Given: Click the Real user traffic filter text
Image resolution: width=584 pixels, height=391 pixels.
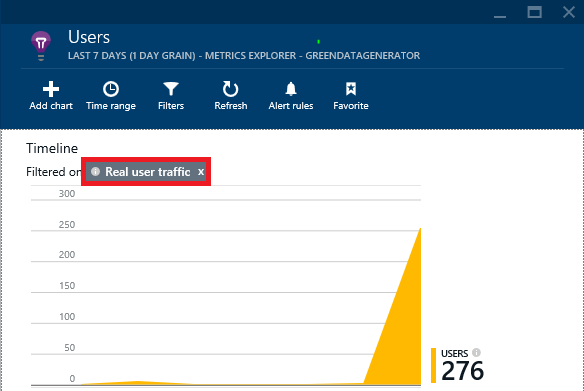Looking at the screenshot, I should [147, 172].
